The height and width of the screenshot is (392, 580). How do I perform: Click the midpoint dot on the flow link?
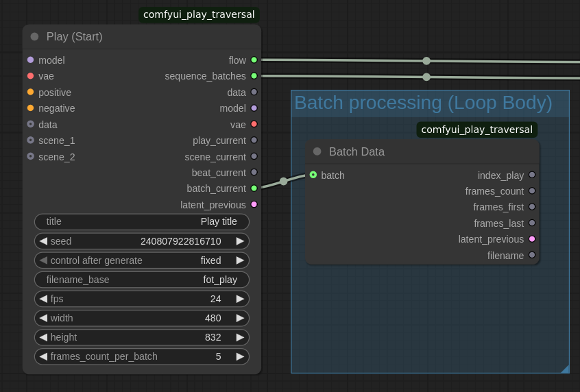(426, 61)
